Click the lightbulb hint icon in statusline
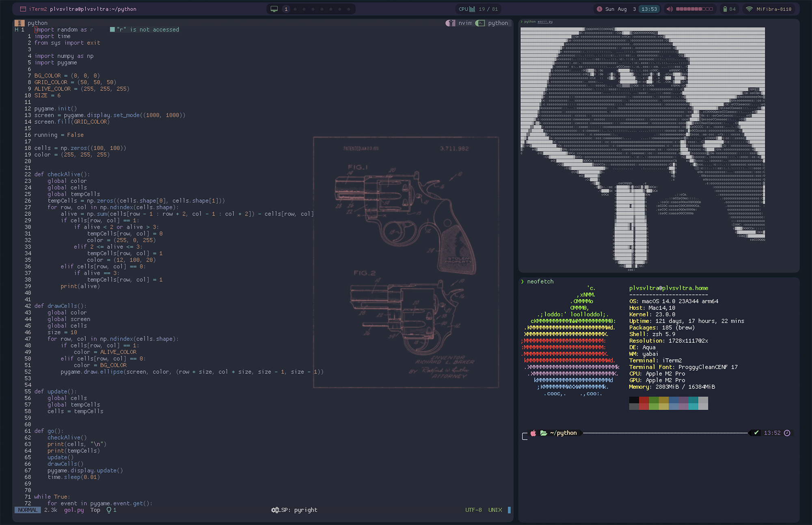The image size is (812, 525). (x=109, y=510)
